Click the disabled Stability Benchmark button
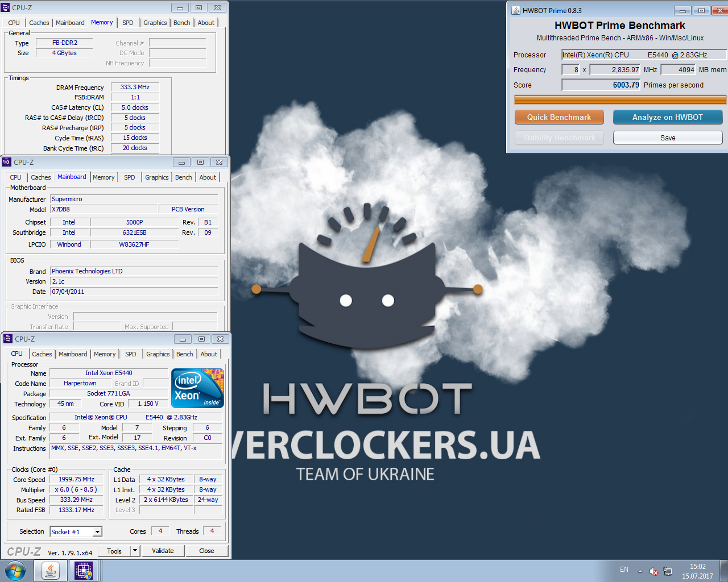Screen dimensions: 728x582 coord(559,138)
